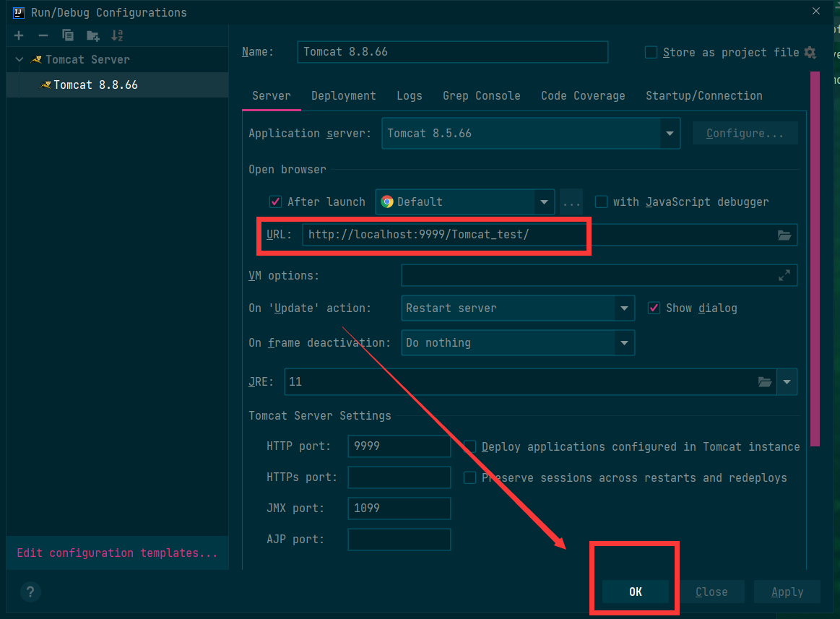The width and height of the screenshot is (840, 619).
Task: Click the browser ellipsis button
Action: click(571, 202)
